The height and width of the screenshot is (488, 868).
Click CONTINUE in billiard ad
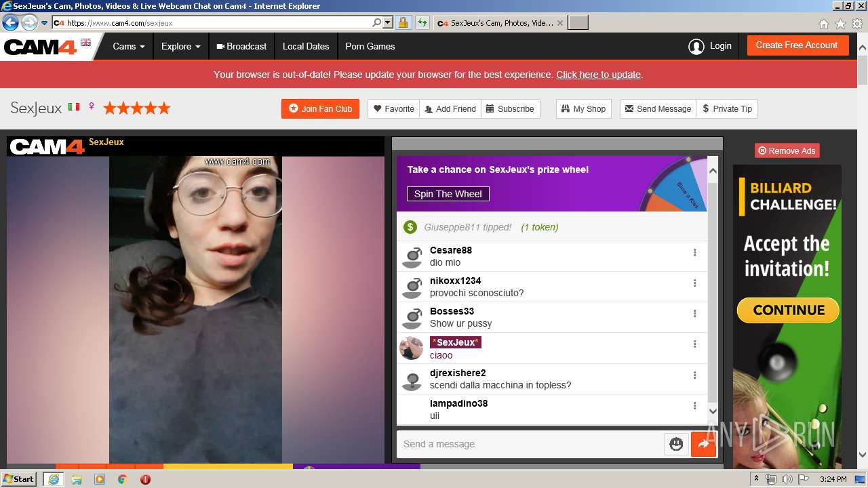[x=788, y=310]
